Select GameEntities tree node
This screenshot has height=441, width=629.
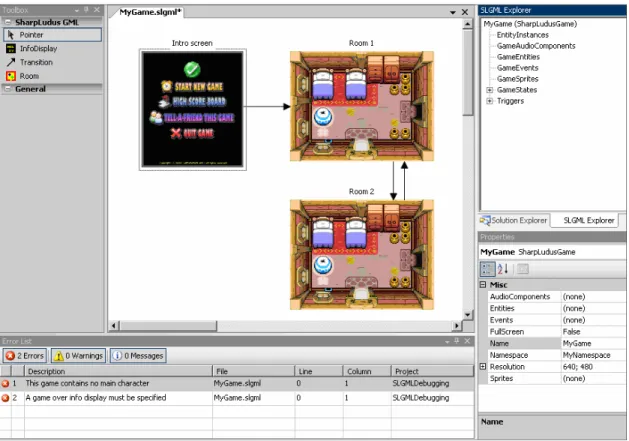(518, 57)
